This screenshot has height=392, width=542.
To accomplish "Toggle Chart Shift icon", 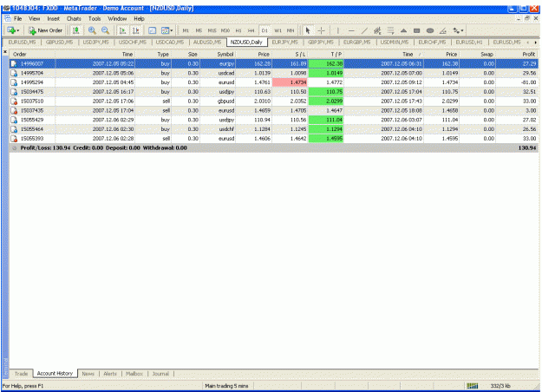I will [136, 30].
